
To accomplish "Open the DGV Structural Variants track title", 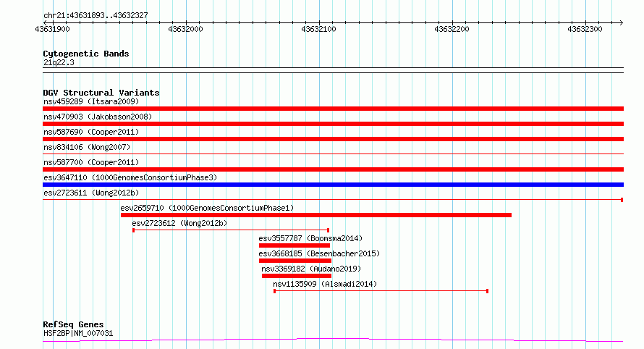I will click(x=101, y=93).
